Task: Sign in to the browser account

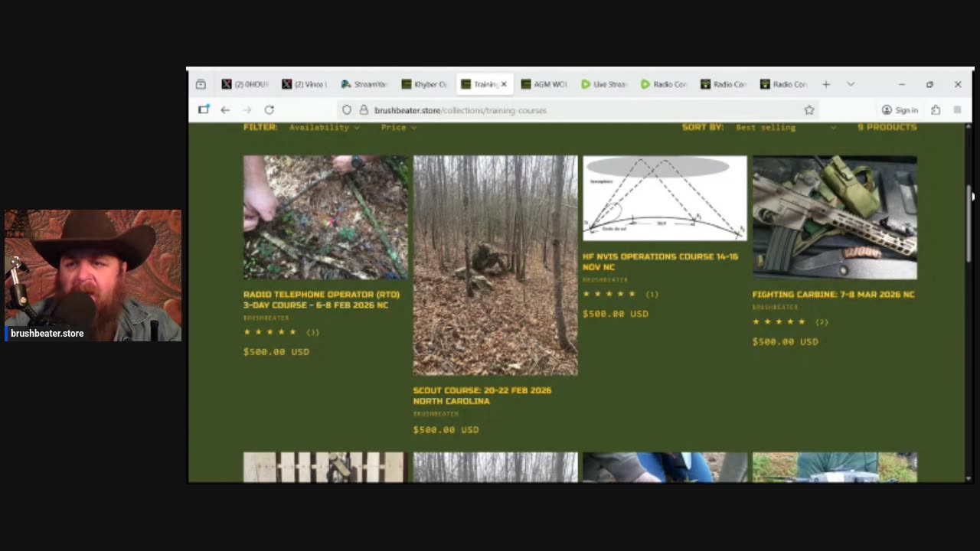Action: click(x=900, y=110)
